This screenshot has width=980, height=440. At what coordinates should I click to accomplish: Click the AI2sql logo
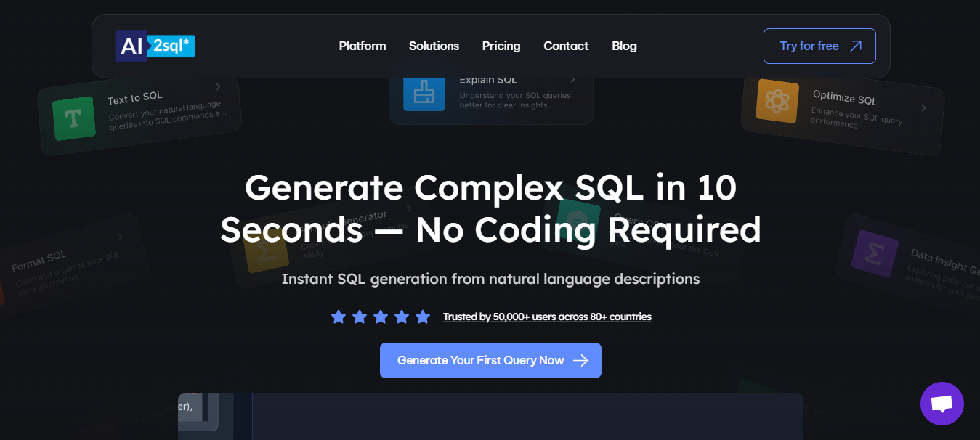tap(155, 46)
